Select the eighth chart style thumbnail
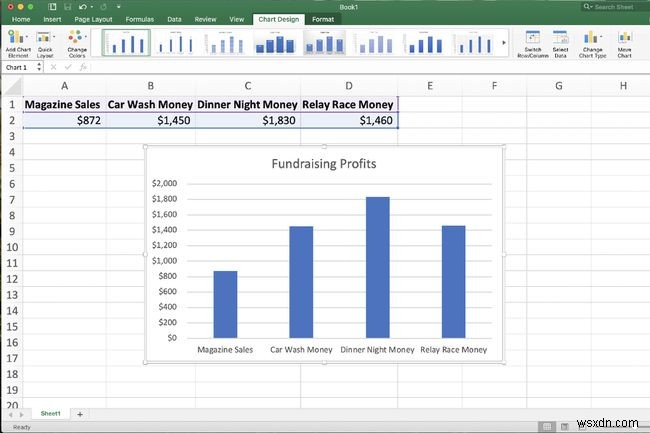Viewport: 650px width, 433px height. 474,43
